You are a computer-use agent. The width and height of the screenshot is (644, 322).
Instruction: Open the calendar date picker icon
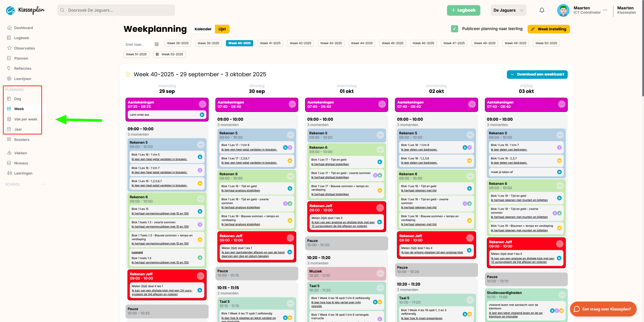(157, 44)
